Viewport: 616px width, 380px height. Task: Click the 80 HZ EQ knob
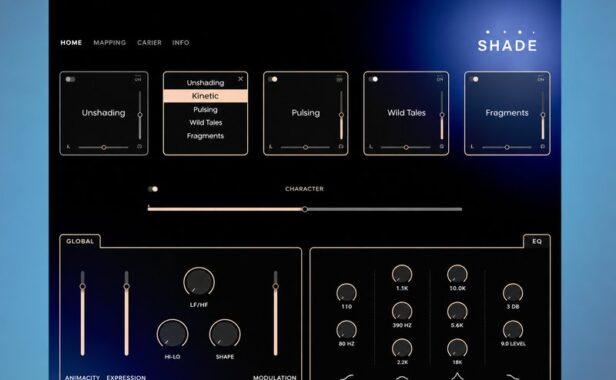[346, 330]
